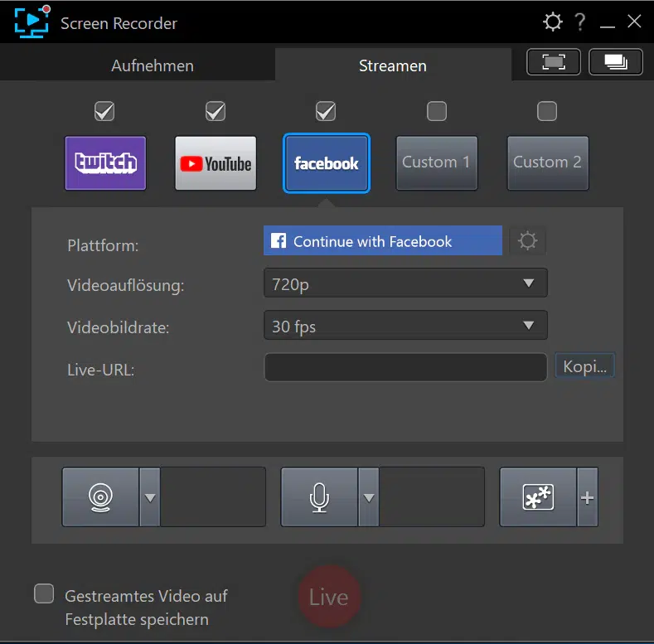Screen dimensions: 654x644
Task: Expand the Videoauflösung 720p dropdown
Action: pyautogui.click(x=405, y=283)
